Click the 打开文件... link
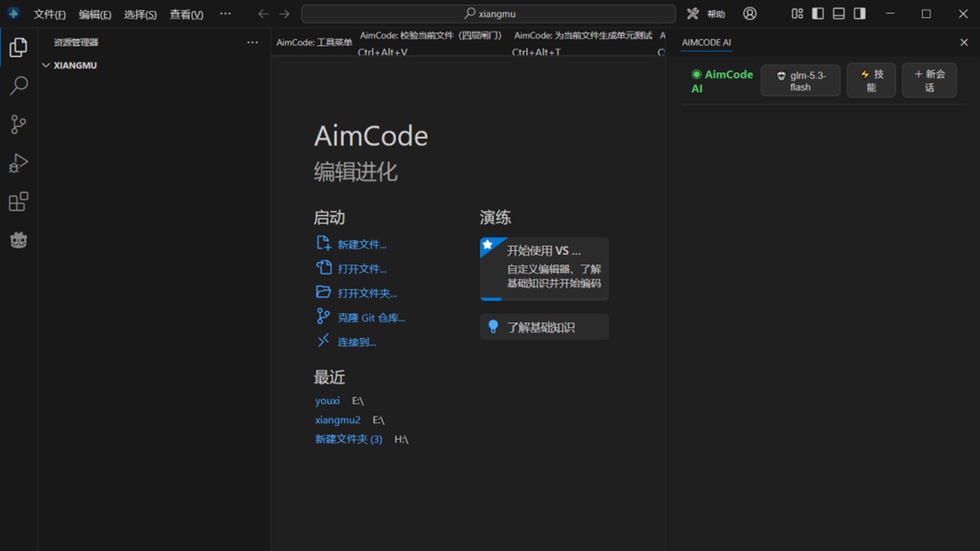 coord(361,269)
